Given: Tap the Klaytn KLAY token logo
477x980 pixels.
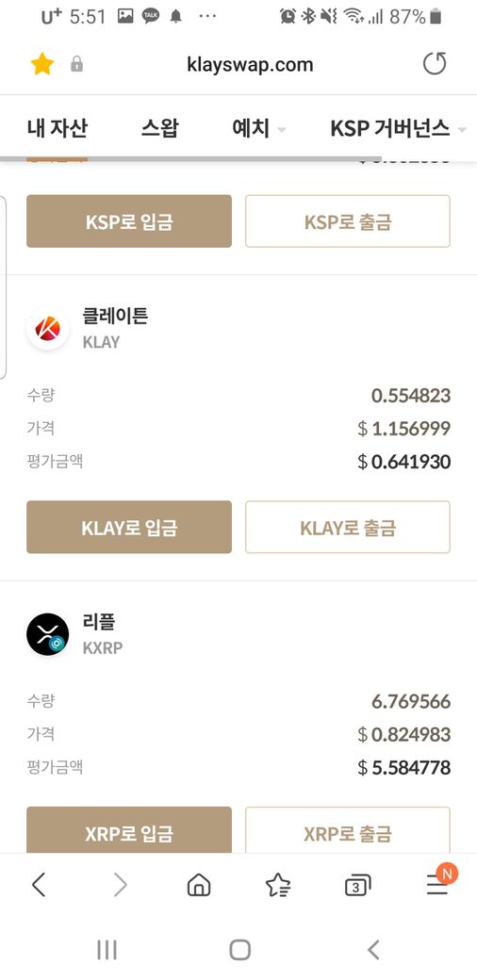Looking at the screenshot, I should coord(47,328).
